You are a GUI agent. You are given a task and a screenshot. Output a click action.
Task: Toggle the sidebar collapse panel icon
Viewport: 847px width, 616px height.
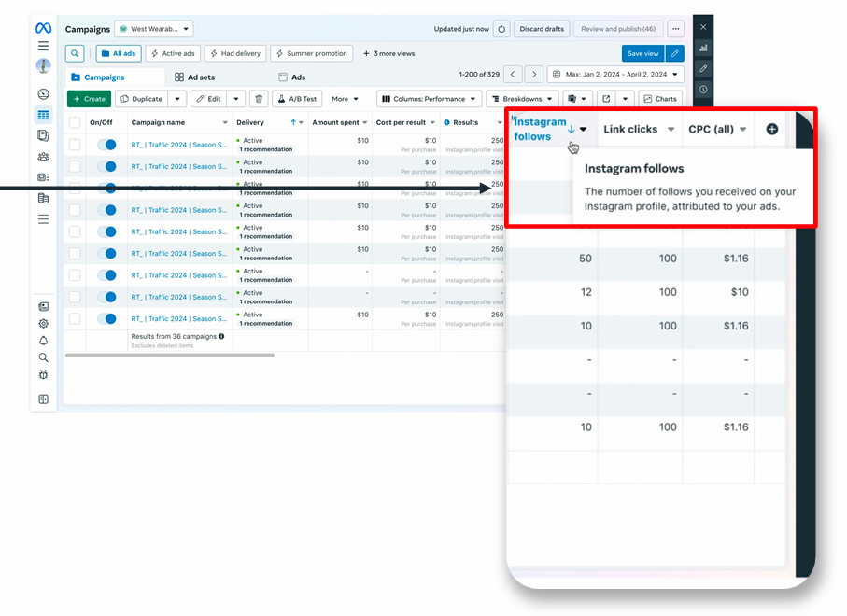tap(43, 399)
